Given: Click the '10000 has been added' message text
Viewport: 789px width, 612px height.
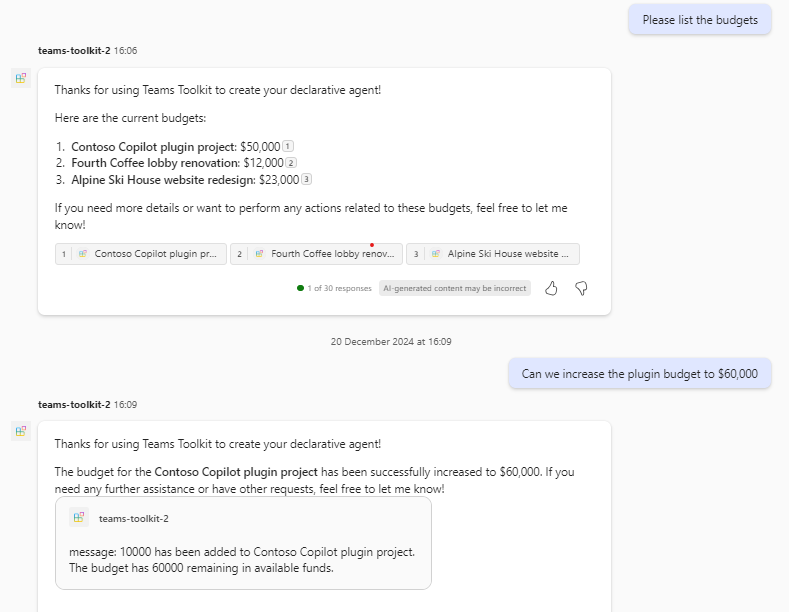Looking at the screenshot, I should click(x=242, y=560).
